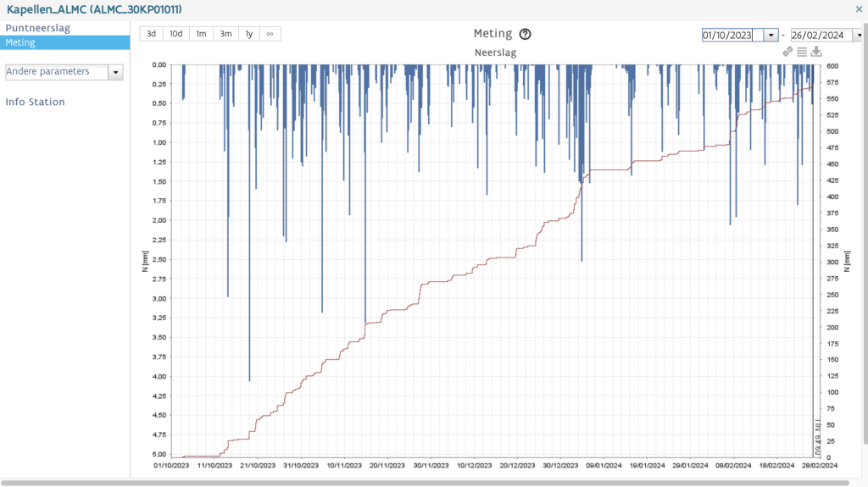Click the Meting heading above the chart
This screenshot has height=487, width=868.
click(492, 34)
